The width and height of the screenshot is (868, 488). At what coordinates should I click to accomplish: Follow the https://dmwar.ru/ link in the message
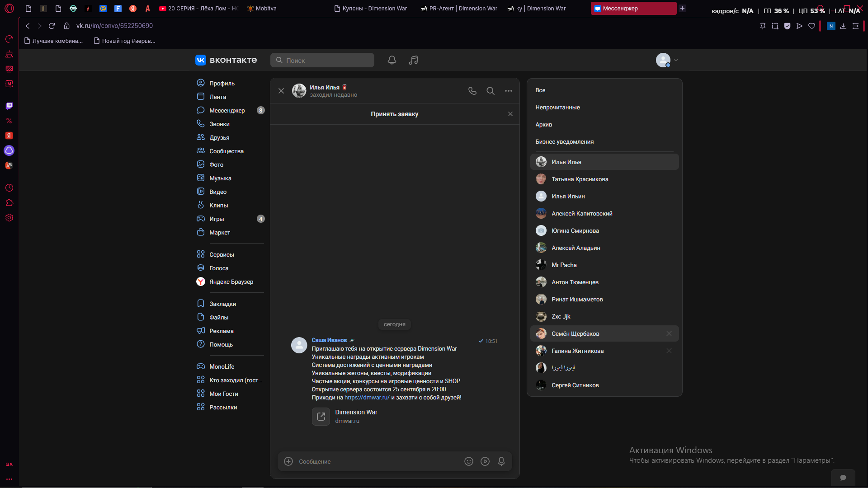coord(367,398)
